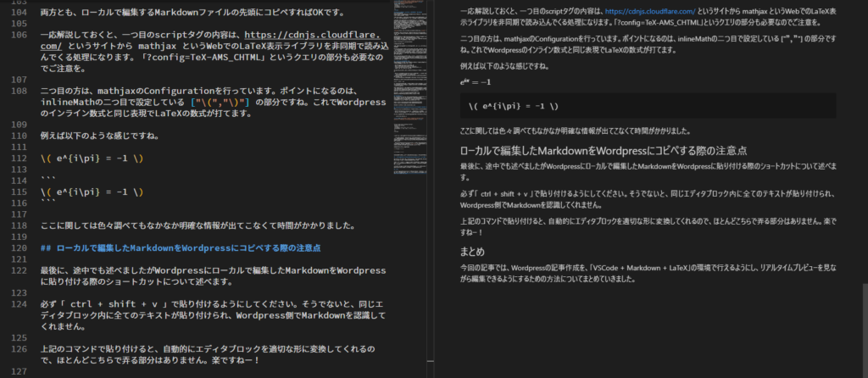Select line number 126 in the gutter
The width and height of the screenshot is (868, 378).
(x=19, y=349)
